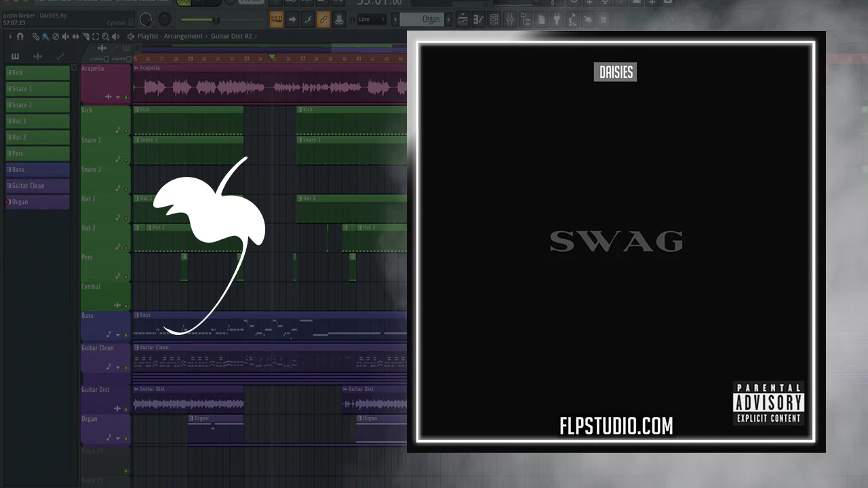Open the Channel rack window icon
868x488 pixels.
pos(494,20)
